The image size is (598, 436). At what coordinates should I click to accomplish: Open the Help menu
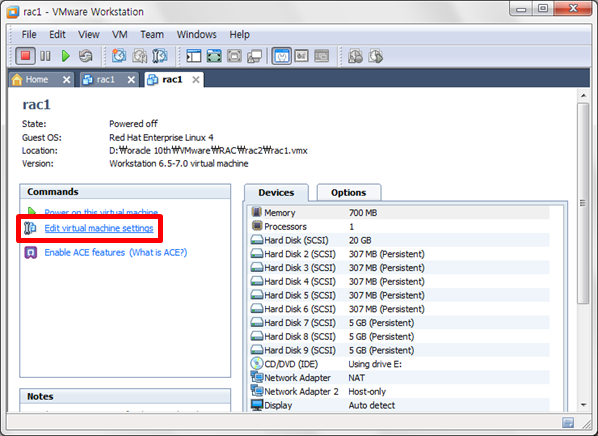(240, 35)
